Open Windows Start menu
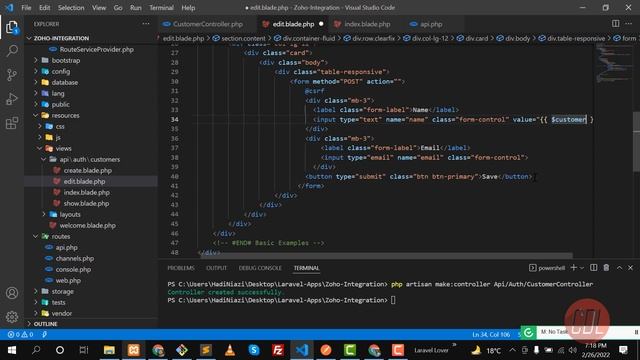This screenshot has height=360, width=640. pos(12,350)
